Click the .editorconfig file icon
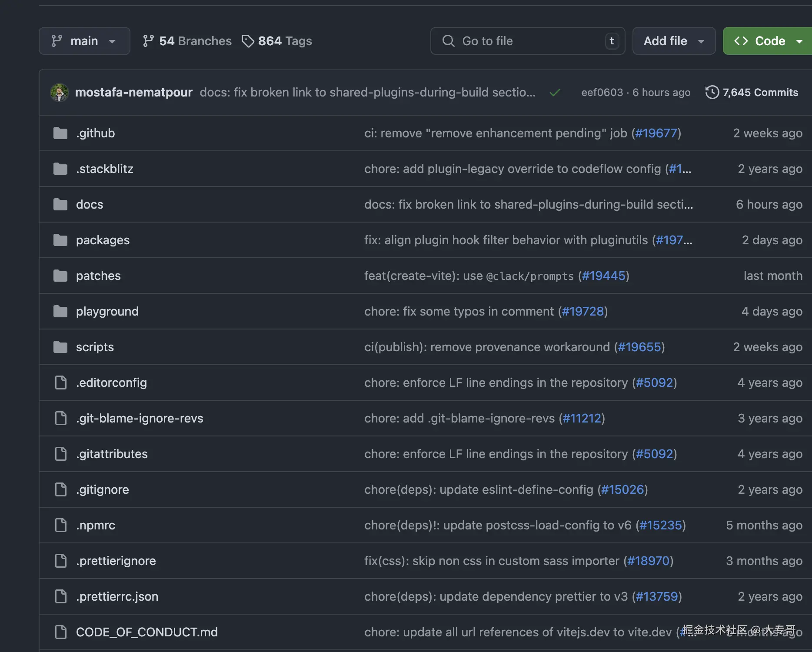The width and height of the screenshot is (812, 652). click(61, 383)
